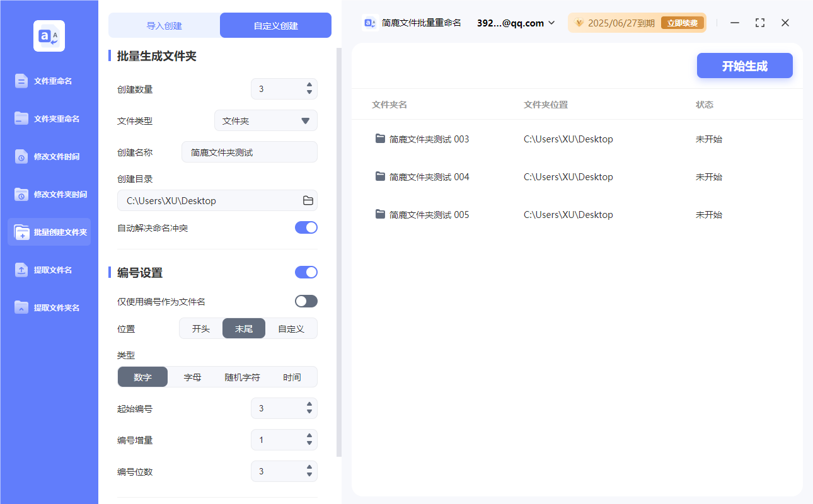Click the 开始生成 button
The width and height of the screenshot is (813, 504).
[744, 66]
